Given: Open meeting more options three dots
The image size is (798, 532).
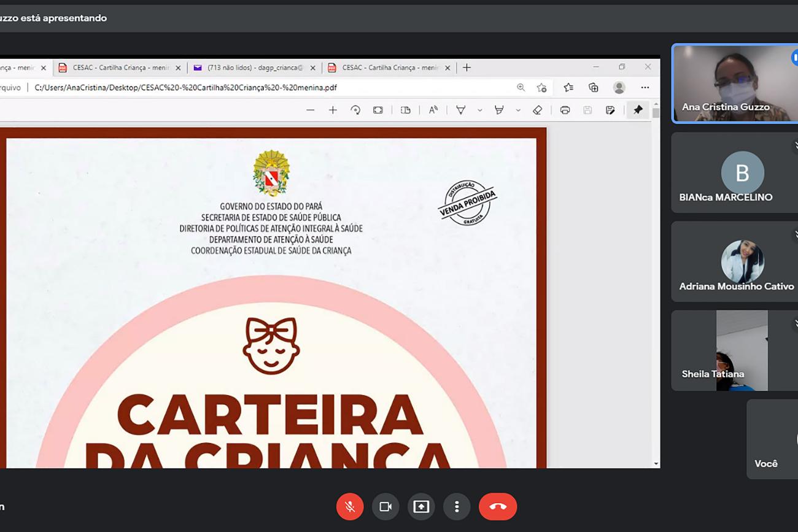Looking at the screenshot, I should (457, 507).
